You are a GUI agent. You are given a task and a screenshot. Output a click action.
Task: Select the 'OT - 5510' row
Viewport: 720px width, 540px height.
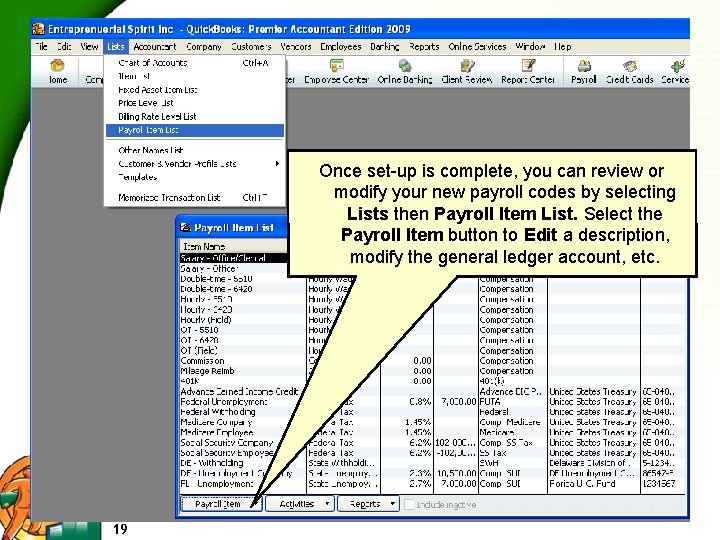(243, 330)
